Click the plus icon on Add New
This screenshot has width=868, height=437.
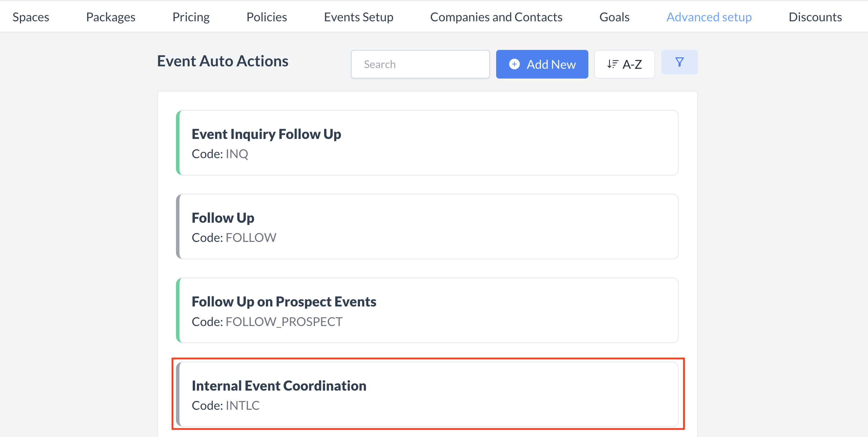point(514,64)
